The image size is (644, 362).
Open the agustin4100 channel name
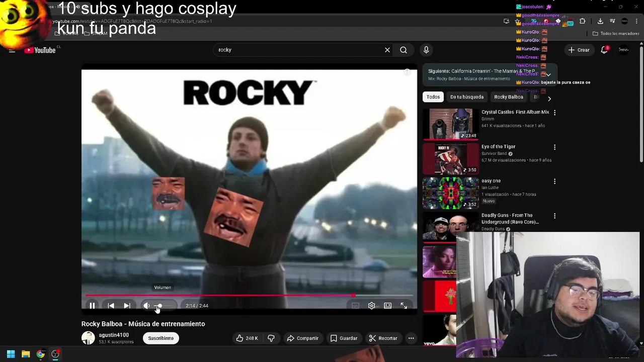(114, 335)
